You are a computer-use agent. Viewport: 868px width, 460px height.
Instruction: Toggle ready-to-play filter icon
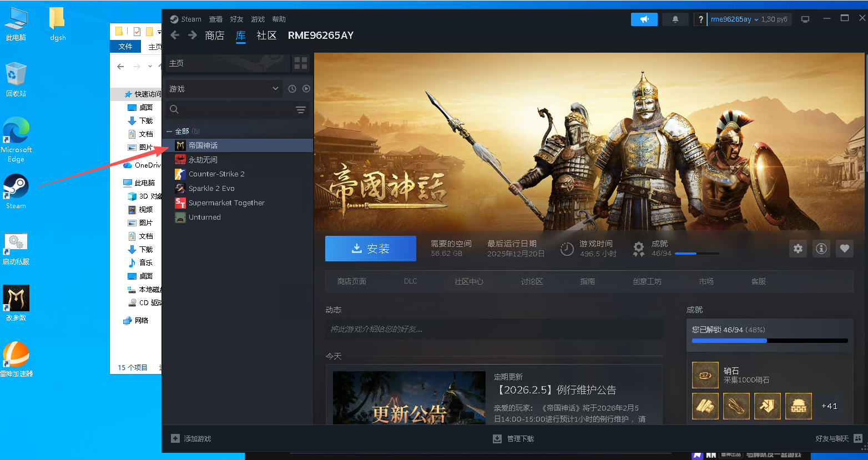point(306,89)
